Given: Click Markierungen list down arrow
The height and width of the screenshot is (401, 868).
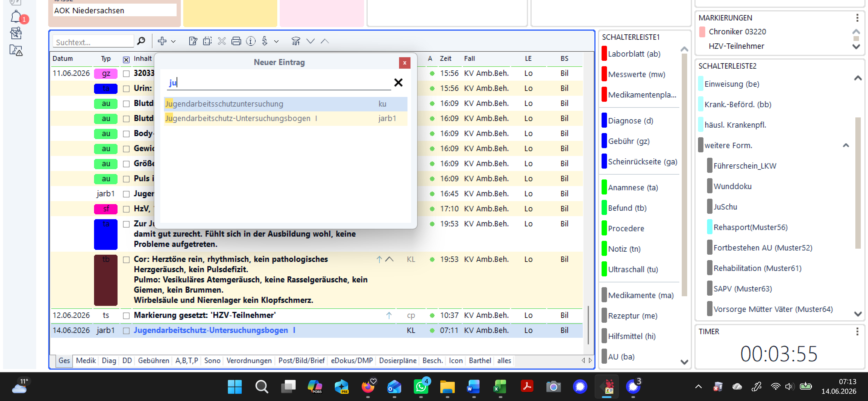Looking at the screenshot, I should click(856, 46).
